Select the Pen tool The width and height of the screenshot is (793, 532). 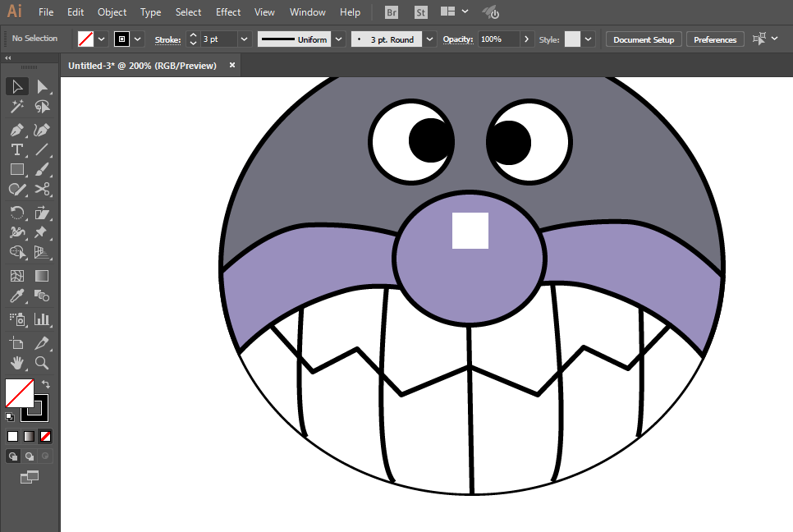(16, 131)
